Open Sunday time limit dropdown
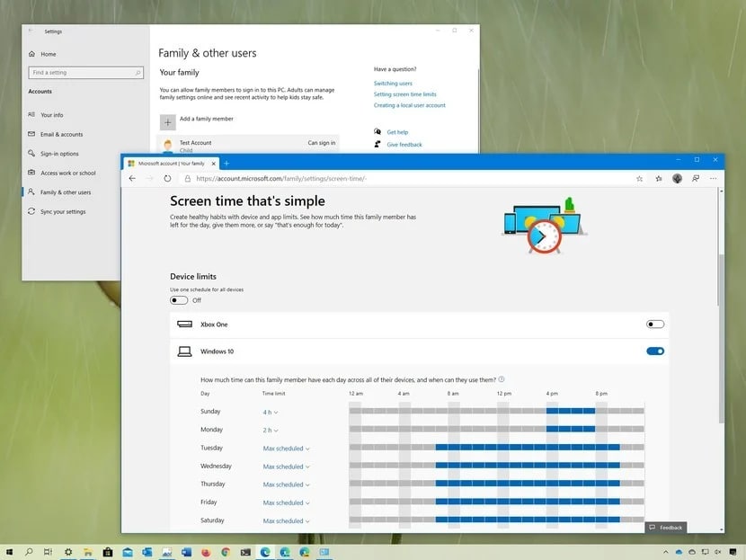 [271, 412]
